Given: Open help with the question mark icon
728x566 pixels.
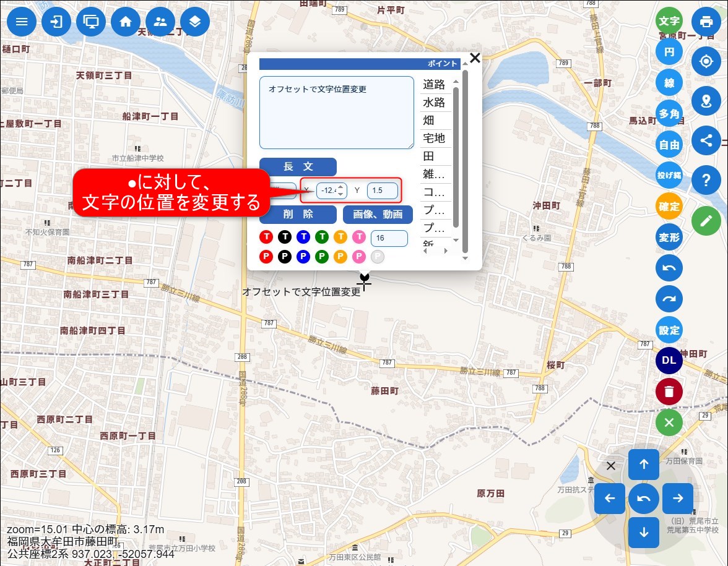Looking at the screenshot, I should pyautogui.click(x=706, y=180).
